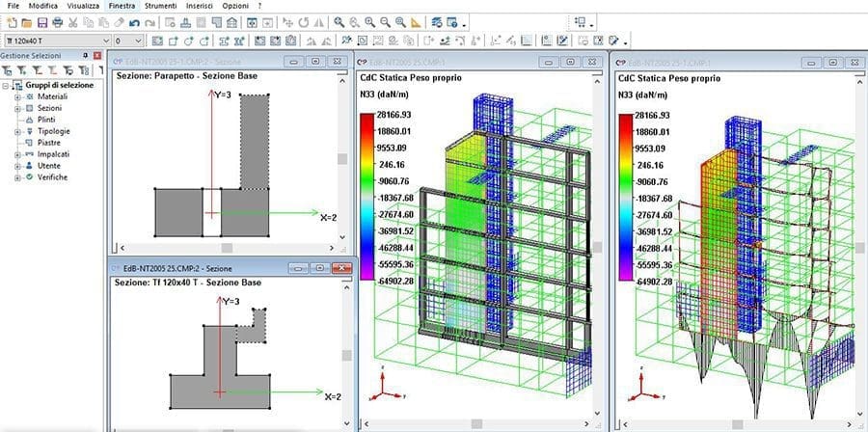868x432 pixels.
Task: Create a new file with the toolbar icon
Action: 12,23
